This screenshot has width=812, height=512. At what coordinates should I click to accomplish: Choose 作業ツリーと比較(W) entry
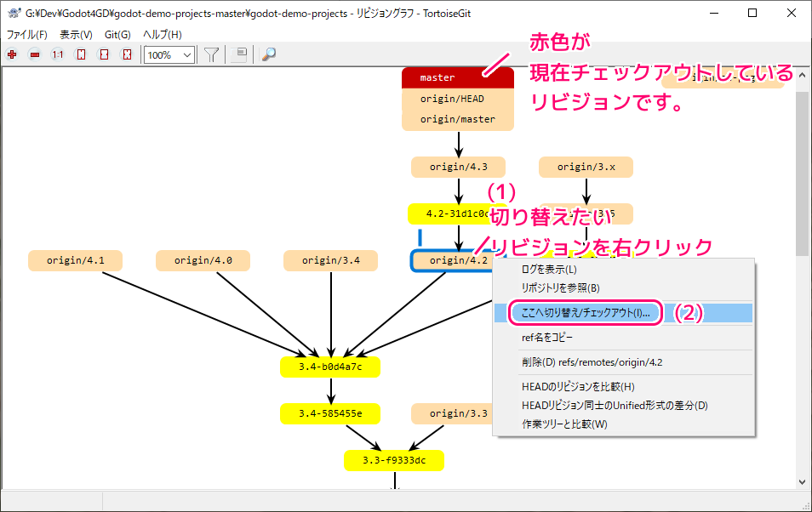[624, 424]
